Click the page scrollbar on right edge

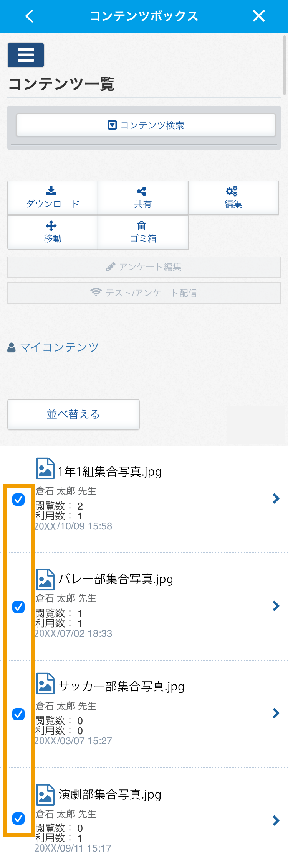click(x=285, y=65)
